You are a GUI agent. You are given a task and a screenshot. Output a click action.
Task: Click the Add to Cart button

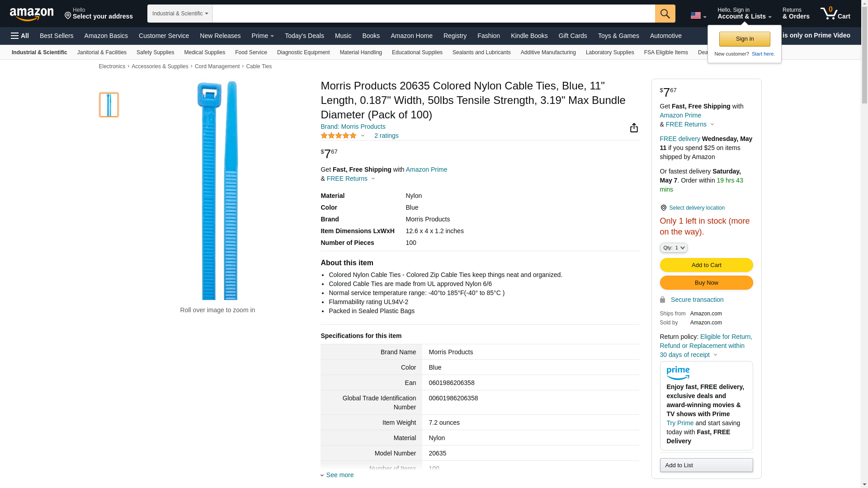tap(706, 265)
